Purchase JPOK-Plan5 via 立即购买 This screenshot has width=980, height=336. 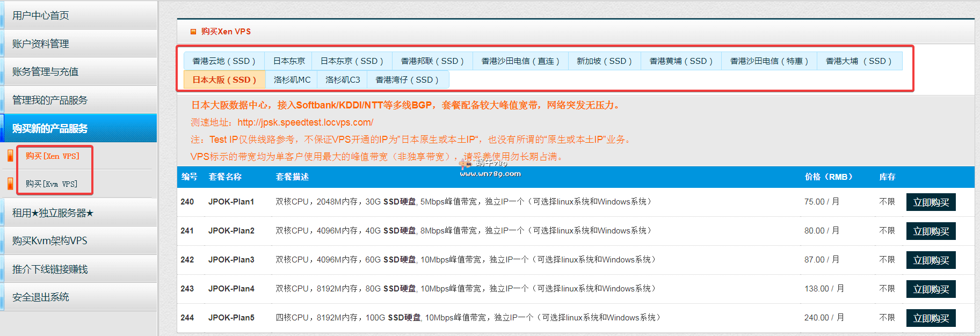[x=931, y=318]
